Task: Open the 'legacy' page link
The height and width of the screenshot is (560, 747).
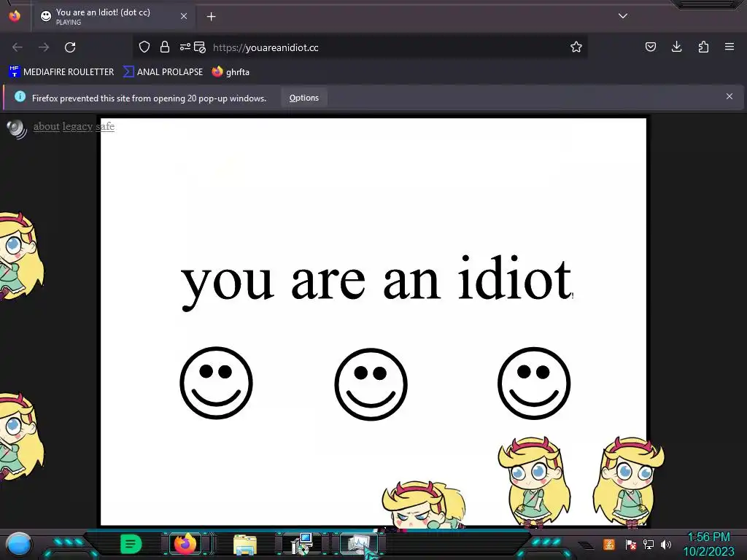Action: click(77, 126)
